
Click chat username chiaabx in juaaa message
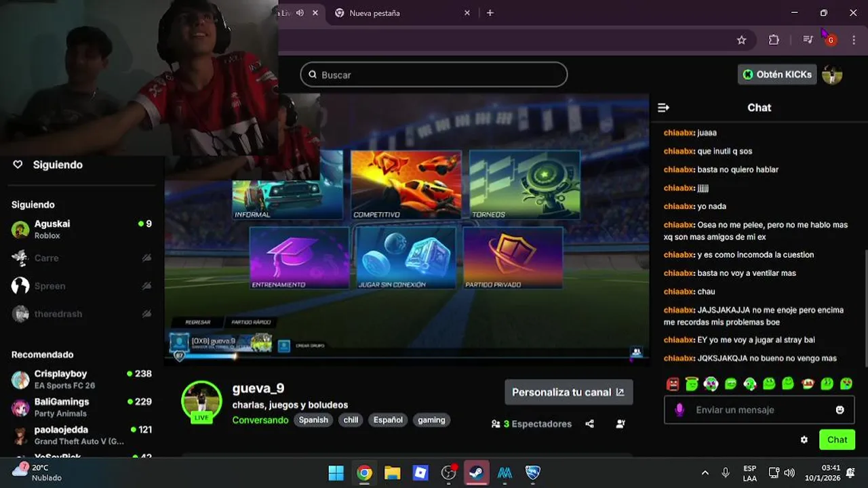[679, 133]
